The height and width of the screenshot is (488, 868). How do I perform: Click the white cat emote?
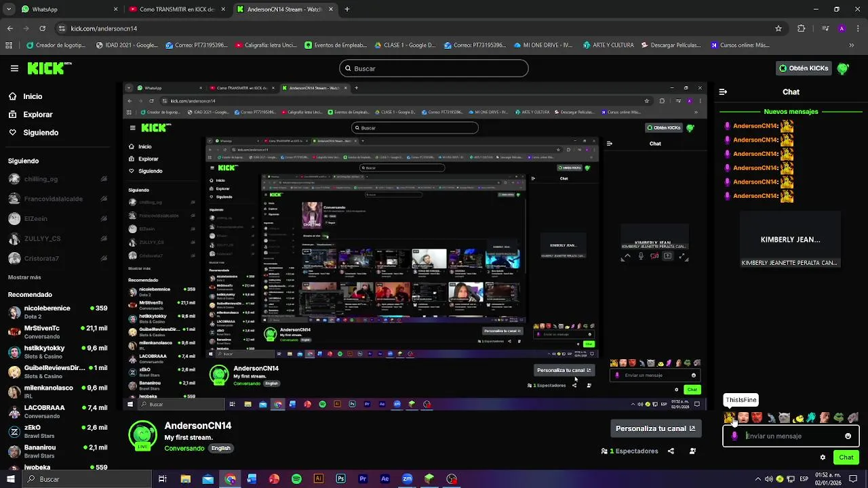784,418
